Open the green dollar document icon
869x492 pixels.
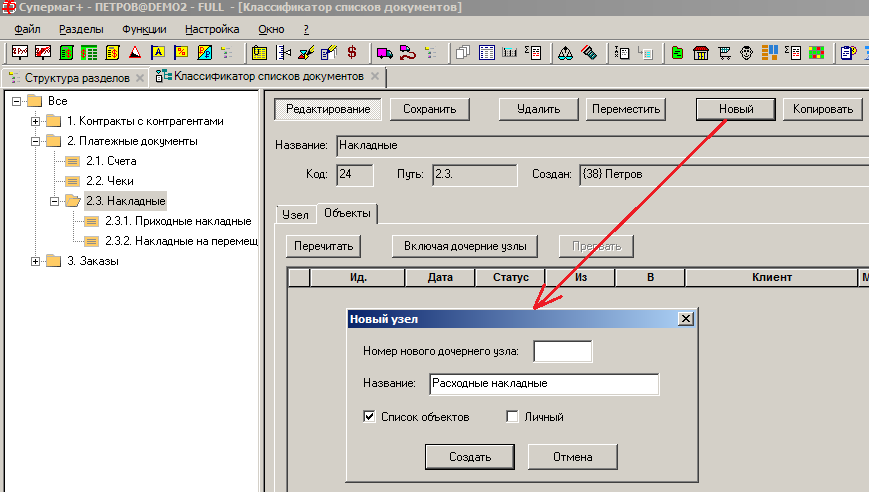tap(66, 53)
